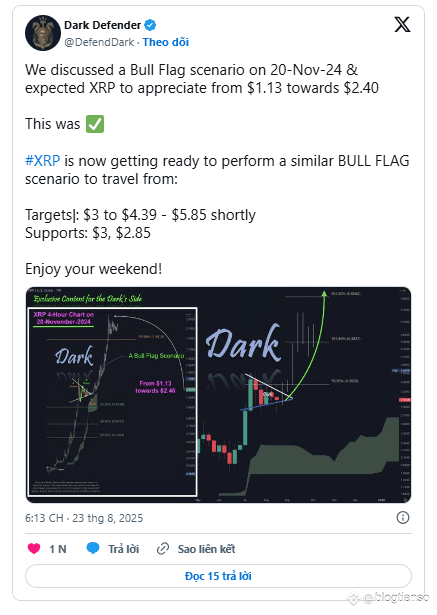The image size is (437, 615).
Task: Click the reply speech bubble icon
Action: point(93,548)
